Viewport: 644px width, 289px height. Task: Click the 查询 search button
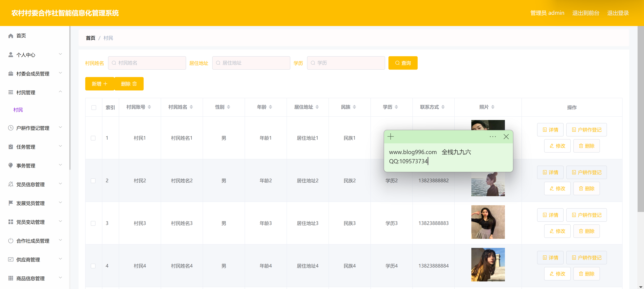coord(403,63)
